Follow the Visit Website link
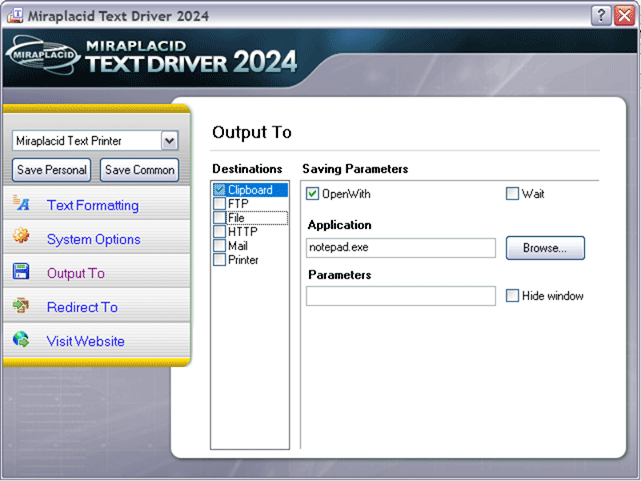This screenshot has width=641, height=481. tap(85, 341)
